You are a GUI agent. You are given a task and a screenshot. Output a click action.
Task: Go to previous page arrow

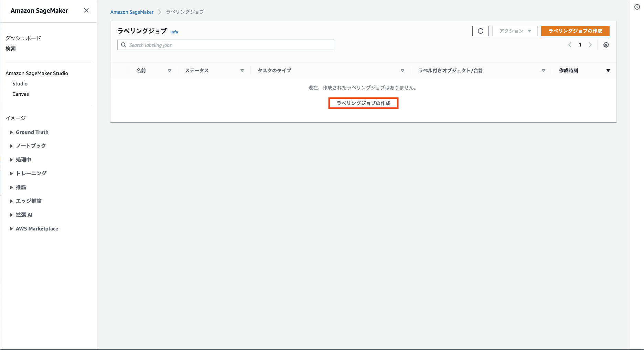(x=570, y=45)
